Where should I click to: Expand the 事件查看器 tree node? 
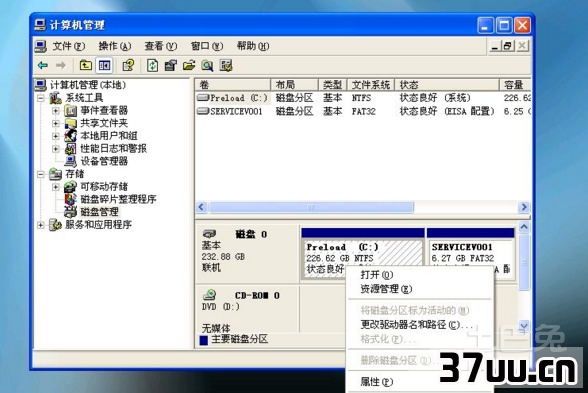[56, 111]
